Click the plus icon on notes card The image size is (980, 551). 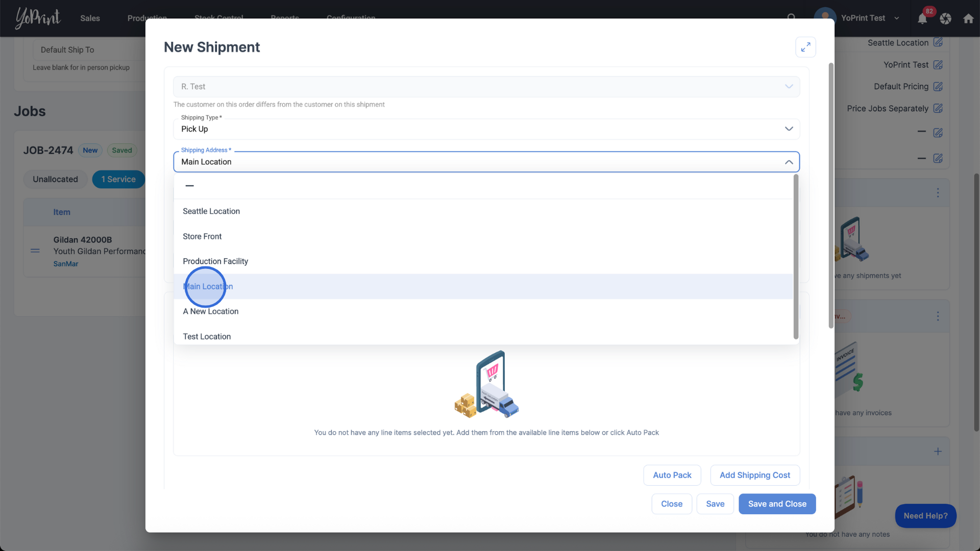click(938, 452)
